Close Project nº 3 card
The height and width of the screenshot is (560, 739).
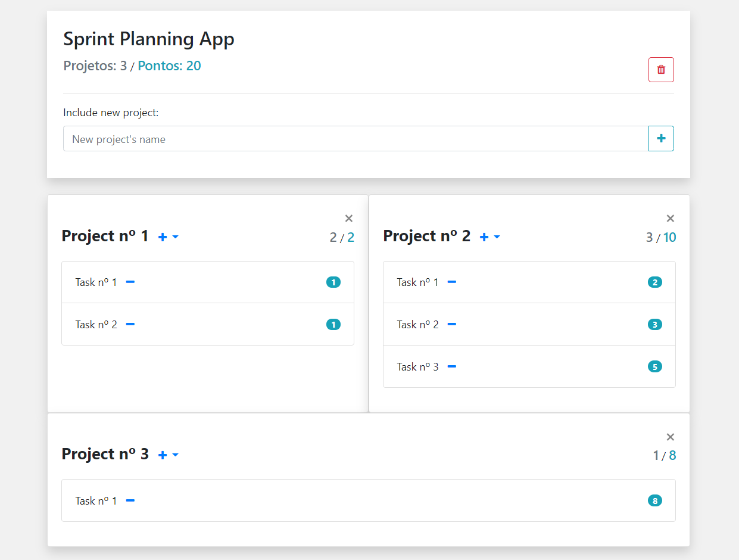point(671,437)
